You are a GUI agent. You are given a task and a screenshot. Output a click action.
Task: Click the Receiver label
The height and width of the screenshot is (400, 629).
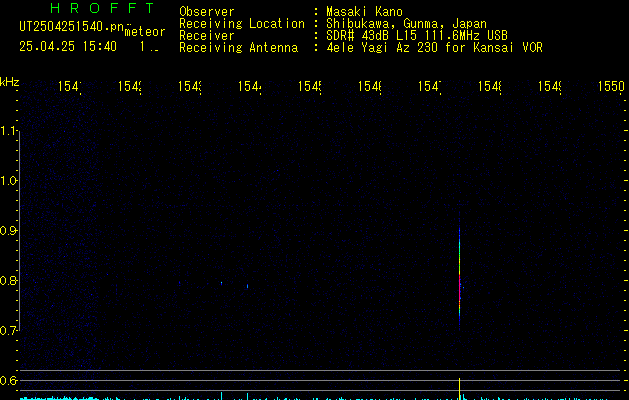tap(207, 36)
